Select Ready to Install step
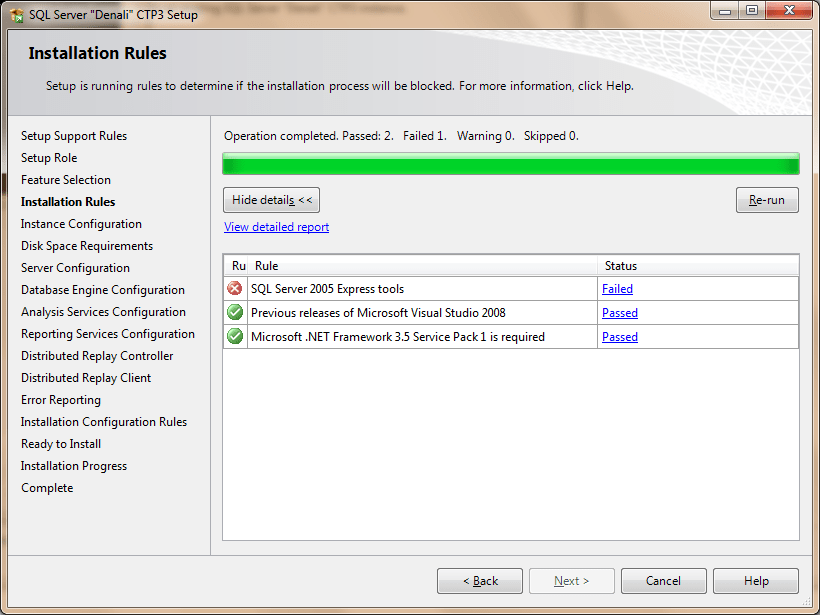This screenshot has width=820, height=615. (61, 443)
